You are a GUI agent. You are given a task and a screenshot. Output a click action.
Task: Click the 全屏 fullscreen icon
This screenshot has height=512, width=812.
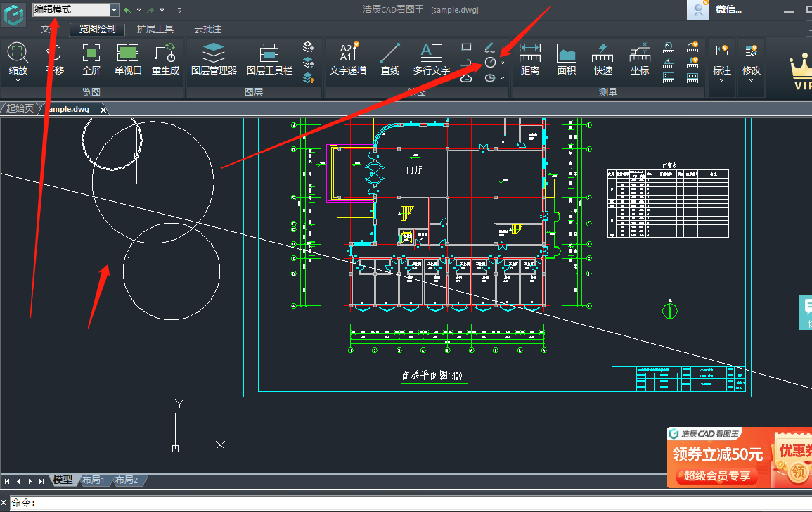(91, 58)
